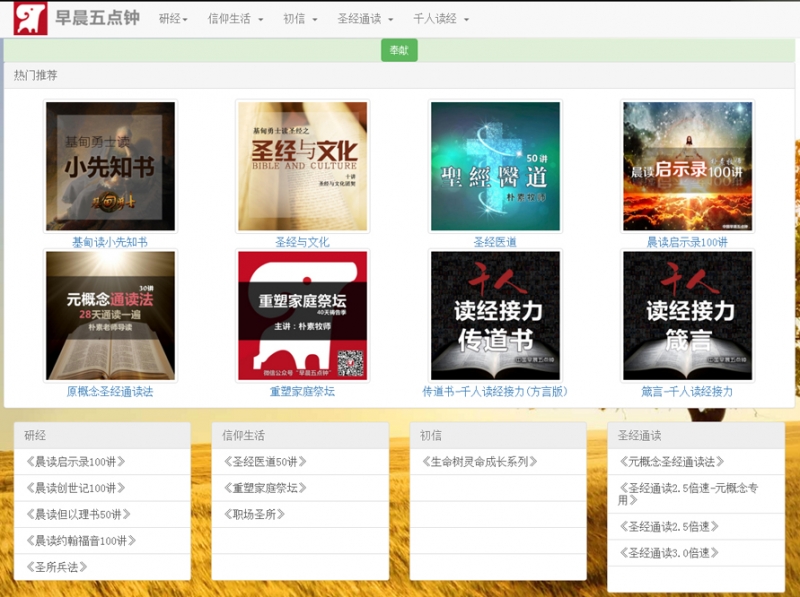800x597 pixels.
Task: Open the 研经 dropdown menu
Action: pyautogui.click(x=173, y=19)
